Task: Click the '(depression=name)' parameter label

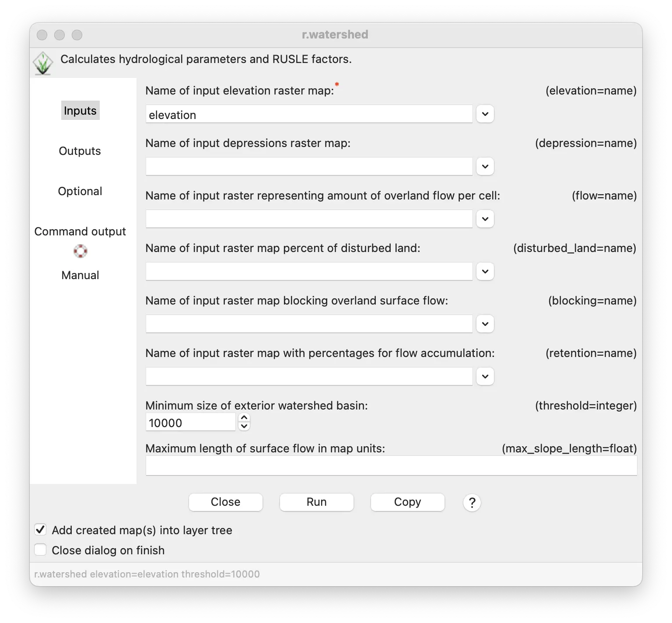Action: (x=586, y=143)
